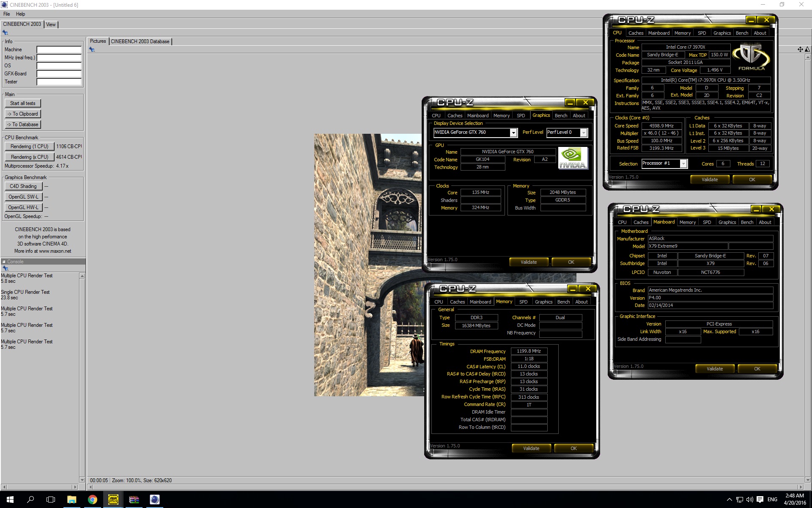Click To Database button
Viewport: 812px width, 508px height.
pos(23,124)
